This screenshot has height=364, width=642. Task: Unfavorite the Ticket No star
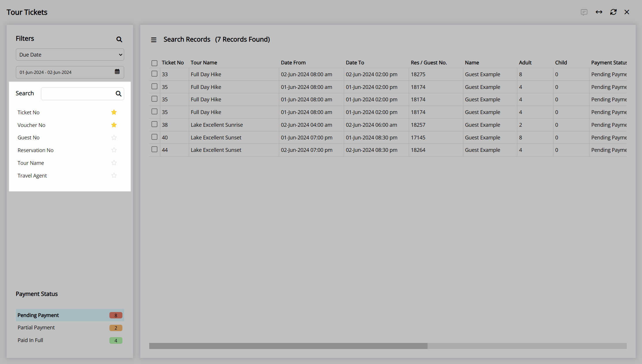point(114,112)
